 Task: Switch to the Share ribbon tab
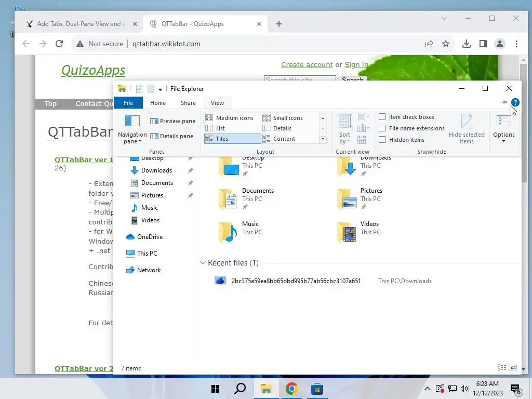[x=188, y=103]
